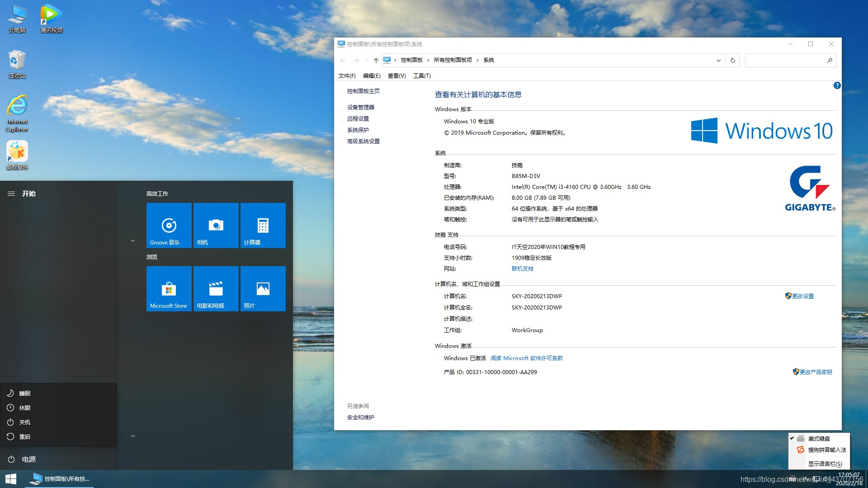Open 高级系统设置 in the left pane
868x488 pixels.
(x=363, y=141)
